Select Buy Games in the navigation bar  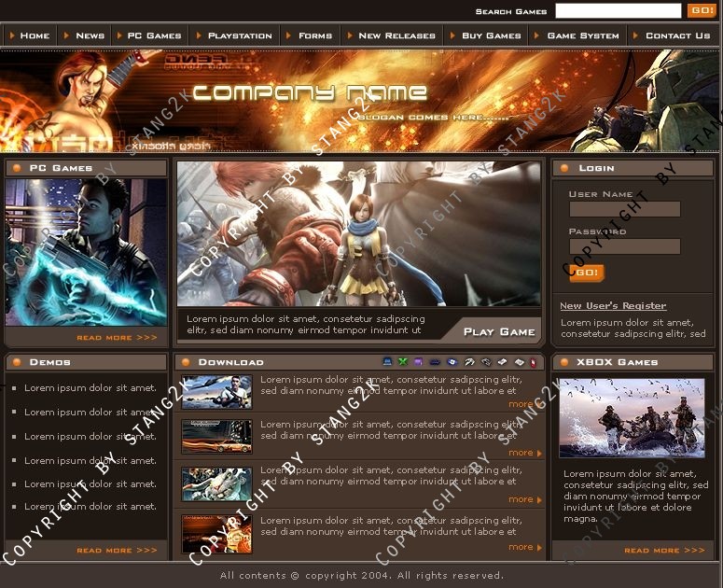coord(491,35)
